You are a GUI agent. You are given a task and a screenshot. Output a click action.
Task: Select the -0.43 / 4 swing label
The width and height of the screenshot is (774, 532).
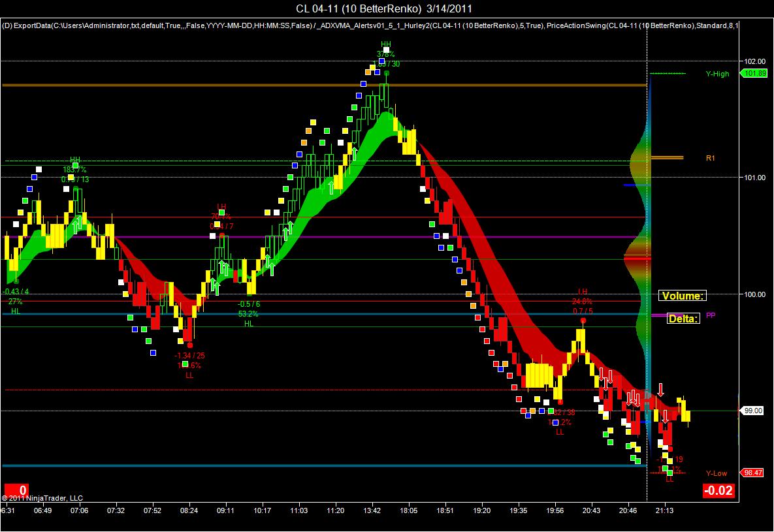click(16, 292)
